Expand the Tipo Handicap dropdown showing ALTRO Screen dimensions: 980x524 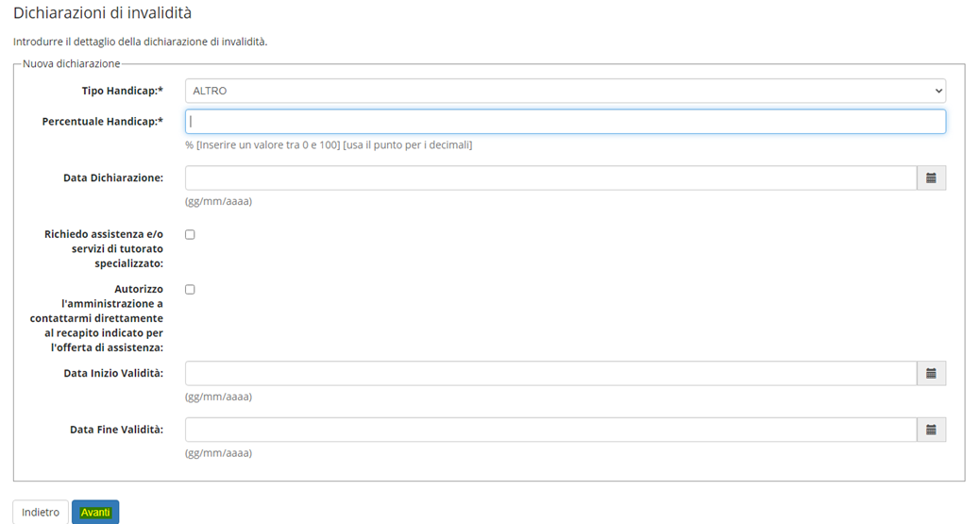coord(565,91)
